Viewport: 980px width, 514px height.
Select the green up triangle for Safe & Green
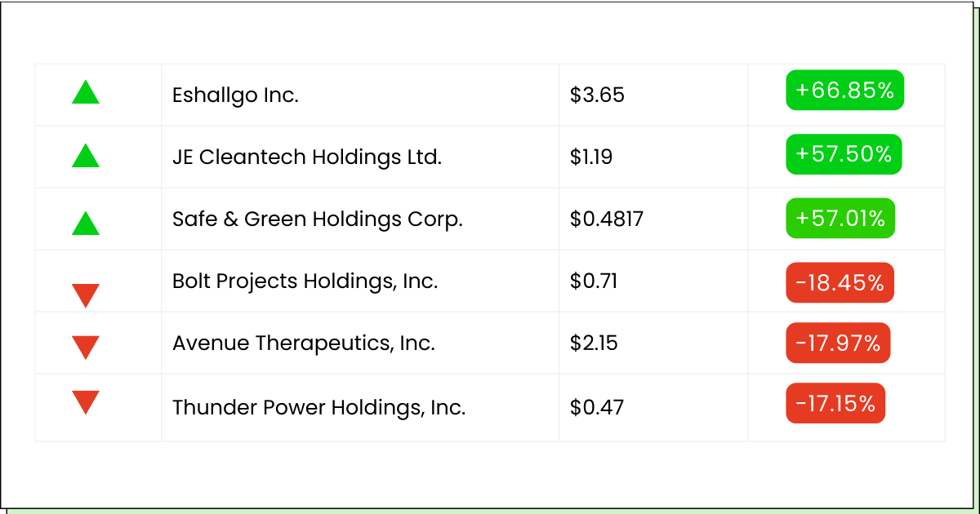point(86,223)
